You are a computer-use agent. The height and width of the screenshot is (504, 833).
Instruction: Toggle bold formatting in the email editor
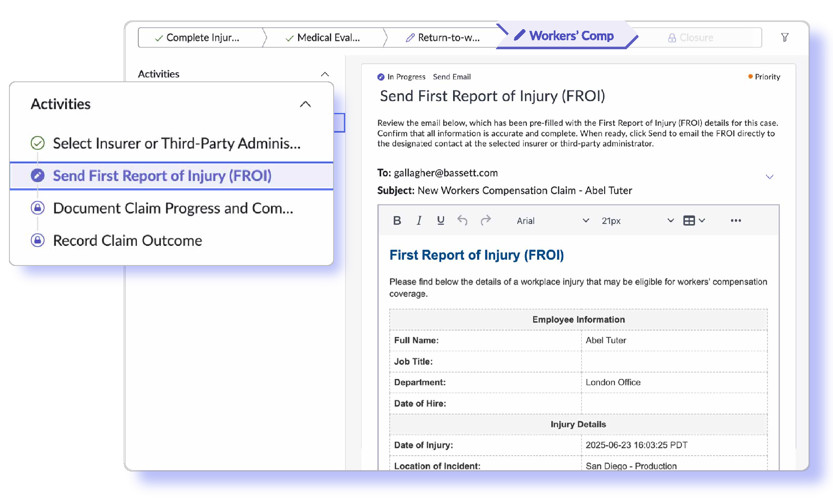click(397, 221)
